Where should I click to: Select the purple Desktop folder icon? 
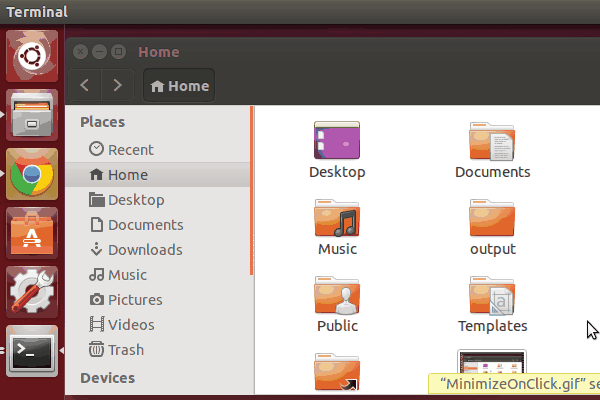(x=337, y=140)
